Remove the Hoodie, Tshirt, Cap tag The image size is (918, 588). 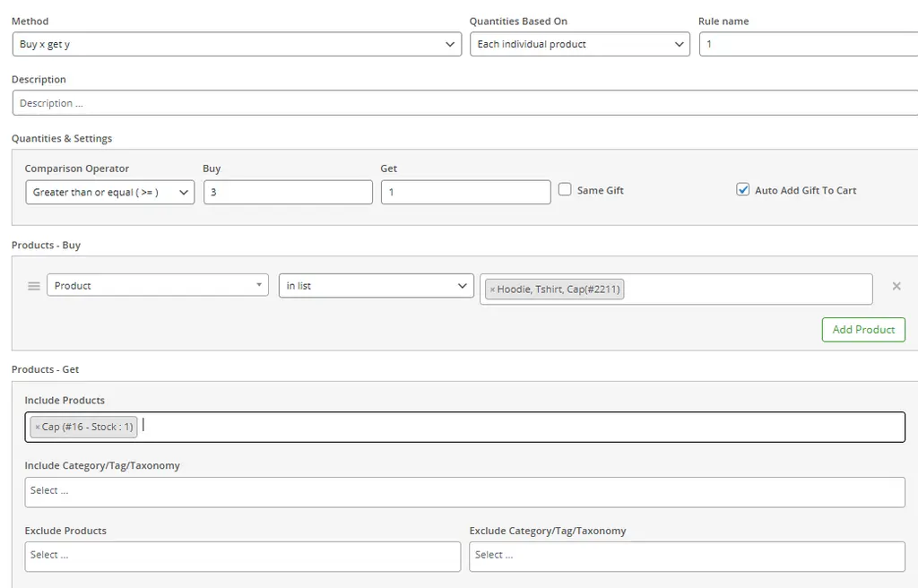pos(492,290)
